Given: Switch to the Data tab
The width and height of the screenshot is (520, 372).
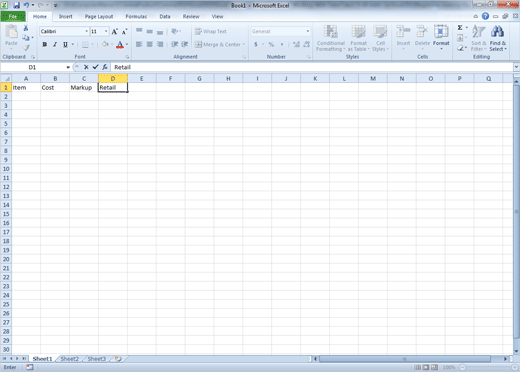Looking at the screenshot, I should pyautogui.click(x=165, y=16).
